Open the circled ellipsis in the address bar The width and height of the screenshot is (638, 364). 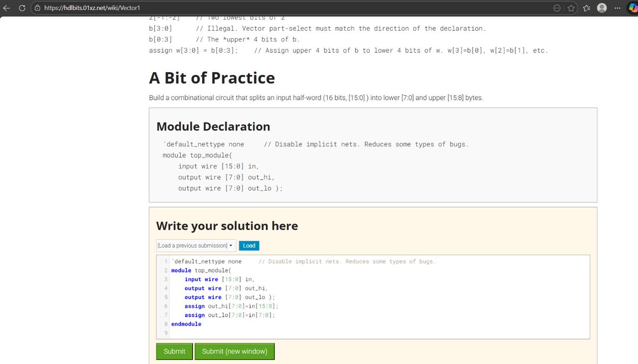[557, 8]
